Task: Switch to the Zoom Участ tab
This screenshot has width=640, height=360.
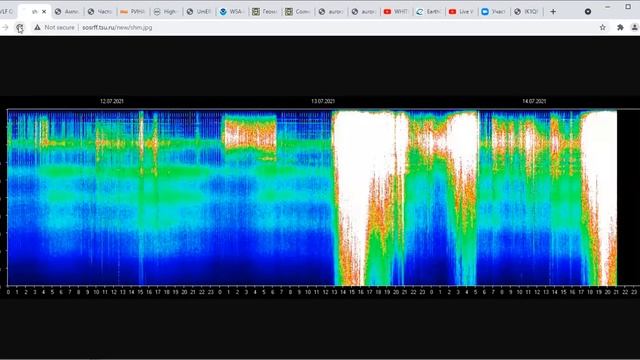Action: [495, 12]
